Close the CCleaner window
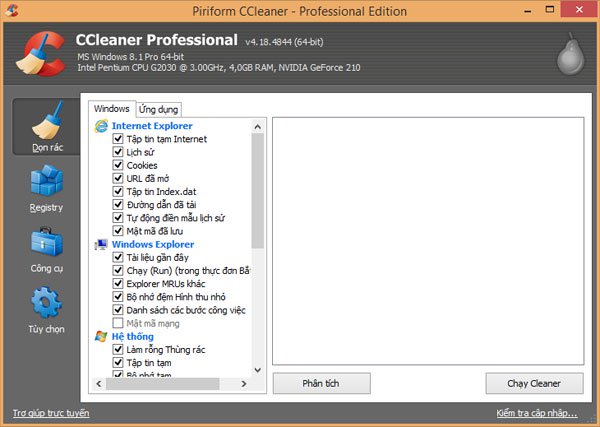 (x=579, y=10)
